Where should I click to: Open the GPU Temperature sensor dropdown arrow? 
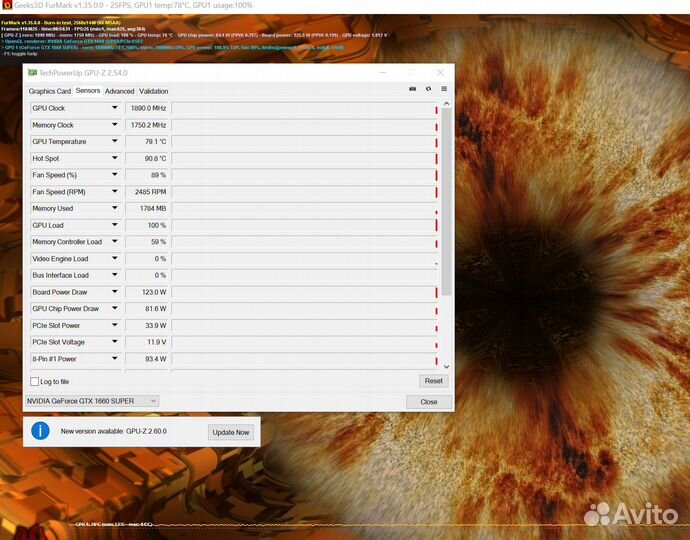(x=112, y=142)
